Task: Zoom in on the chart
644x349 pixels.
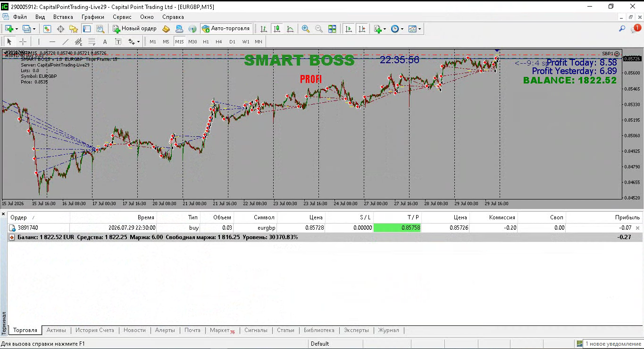Action: coord(306,29)
